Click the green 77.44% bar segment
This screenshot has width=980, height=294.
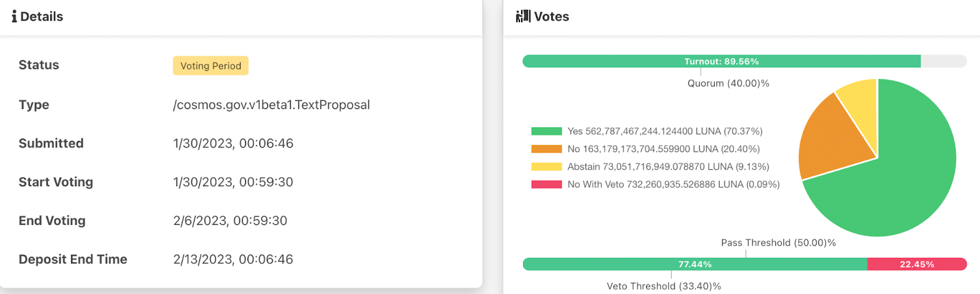click(695, 264)
